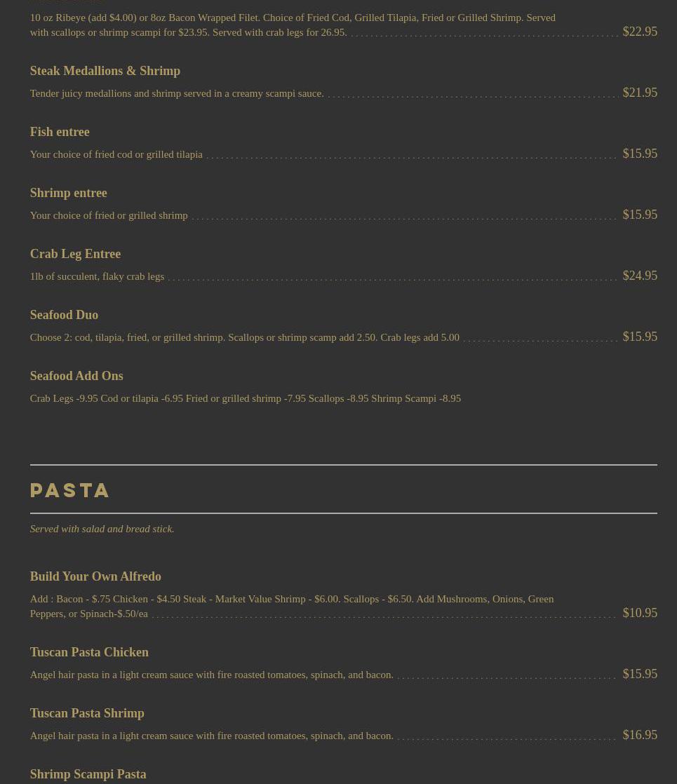The image size is (677, 784).
Task: Click the Seafood Duo heading
Action: coord(64,315)
